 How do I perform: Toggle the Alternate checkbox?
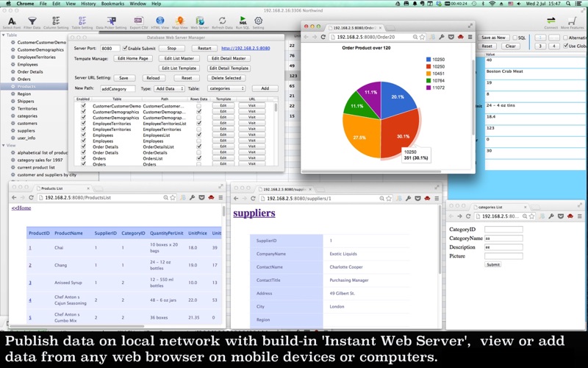pos(565,38)
